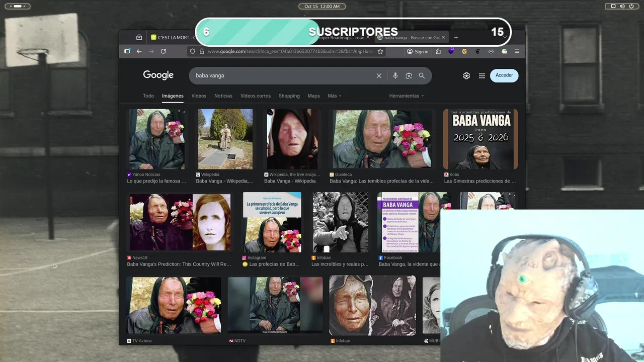This screenshot has width=644, height=362.
Task: Click the purple extension icon with badge 22
Action: (x=451, y=51)
